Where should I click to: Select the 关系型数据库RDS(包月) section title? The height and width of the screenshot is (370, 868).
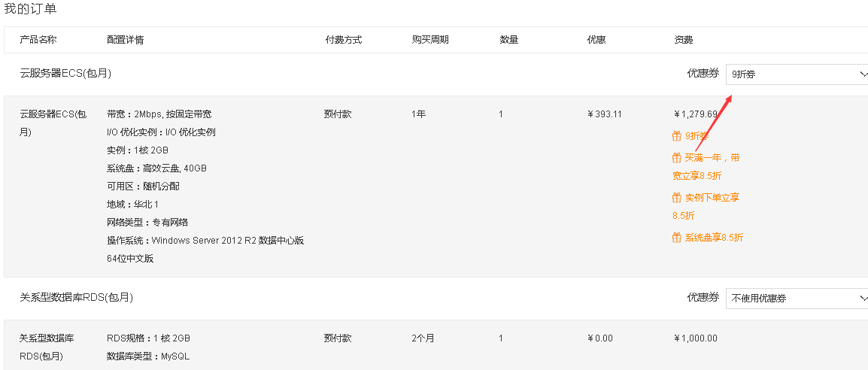tap(77, 298)
